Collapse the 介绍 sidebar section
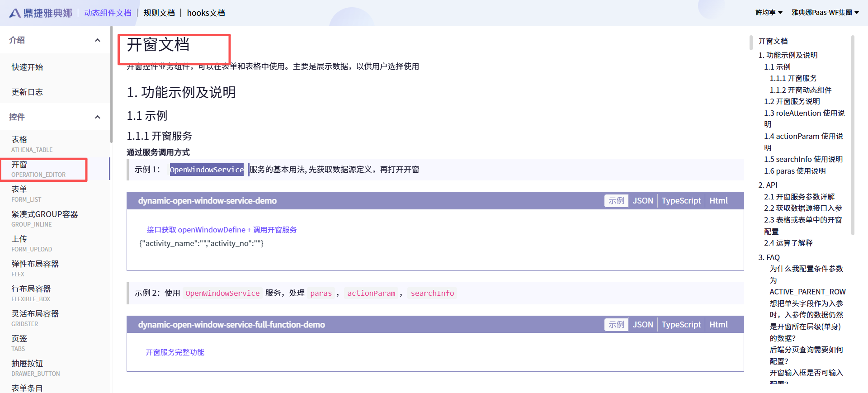Viewport: 868px width, 393px height. [97, 40]
